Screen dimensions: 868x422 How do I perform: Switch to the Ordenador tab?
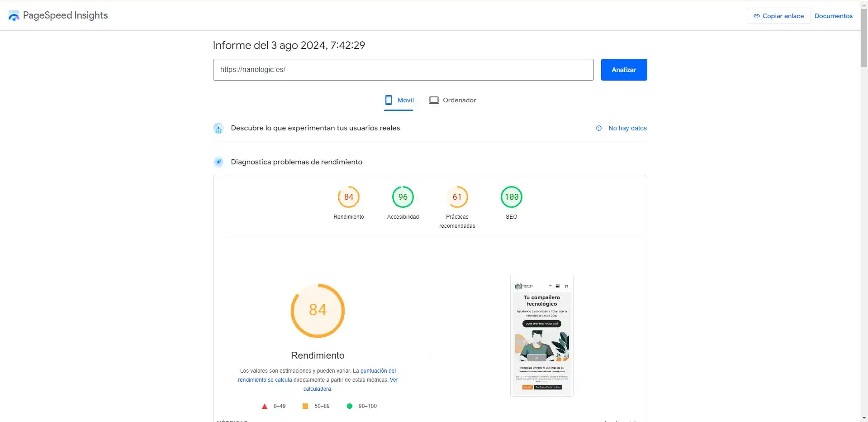tap(452, 101)
